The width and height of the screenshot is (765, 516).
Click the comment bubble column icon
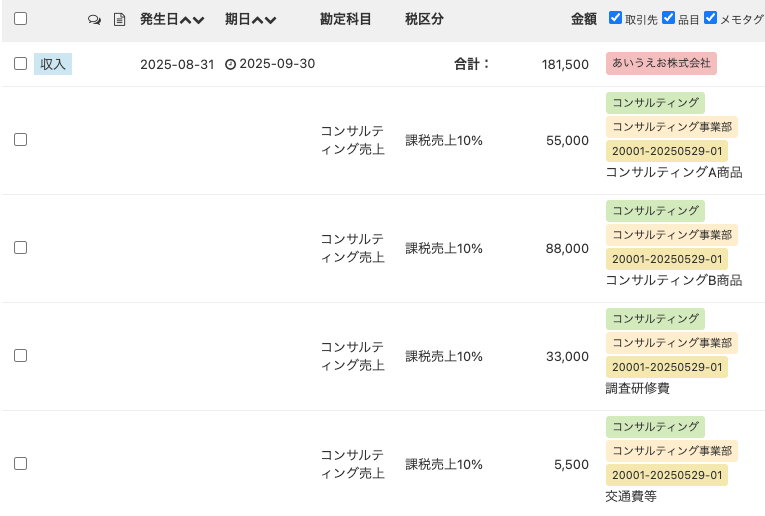[94, 20]
